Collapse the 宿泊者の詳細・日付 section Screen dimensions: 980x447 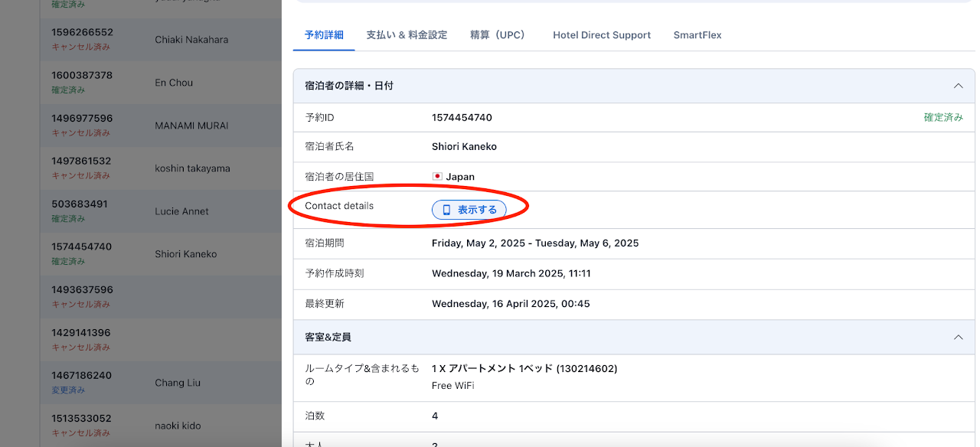[x=958, y=86]
